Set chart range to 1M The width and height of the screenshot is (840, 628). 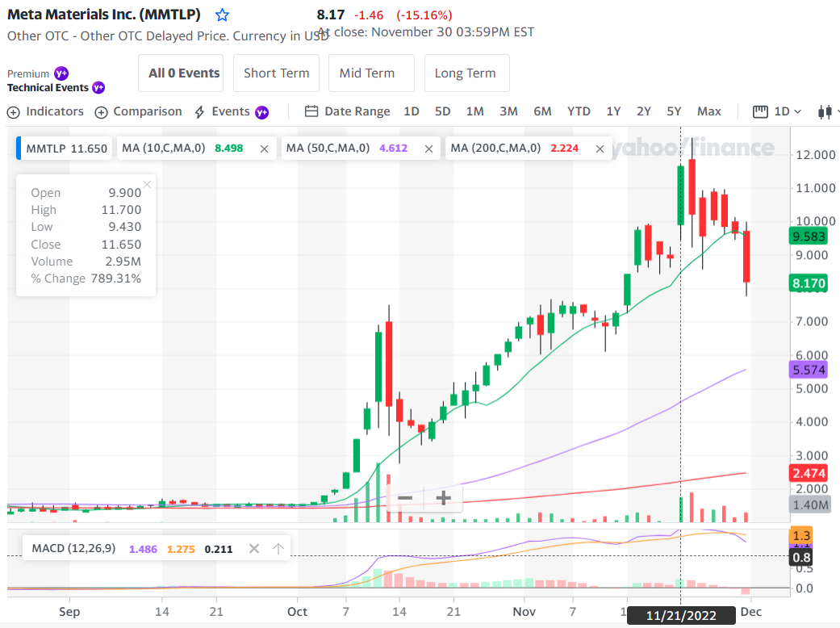pos(474,111)
